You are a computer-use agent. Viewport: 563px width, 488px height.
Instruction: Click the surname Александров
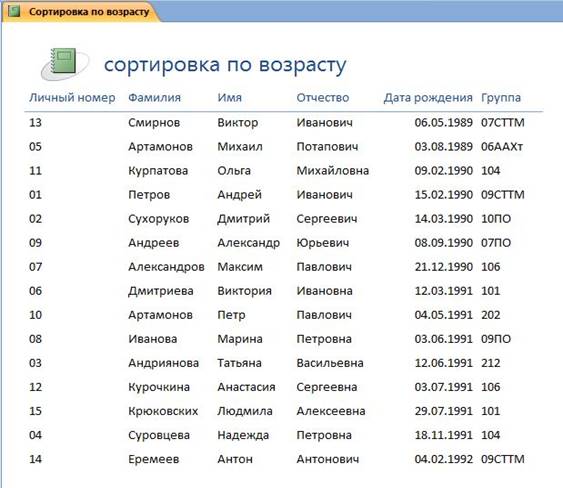click(166, 267)
